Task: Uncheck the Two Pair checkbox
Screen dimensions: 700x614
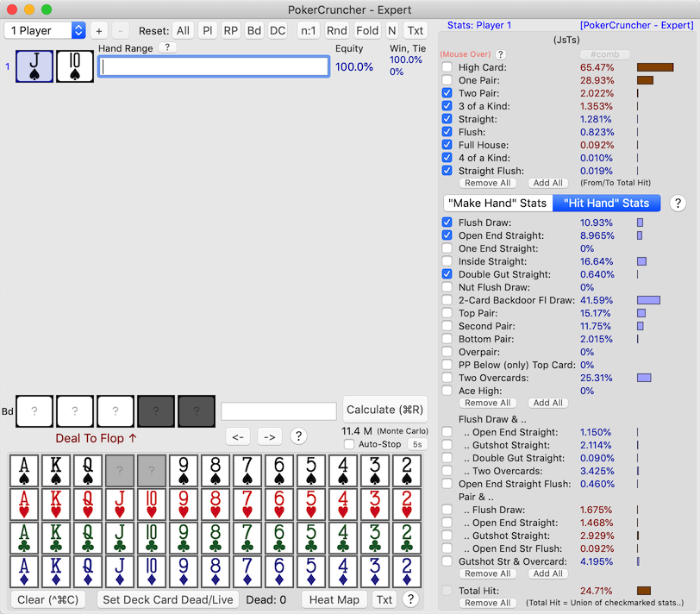Action: pos(447,93)
